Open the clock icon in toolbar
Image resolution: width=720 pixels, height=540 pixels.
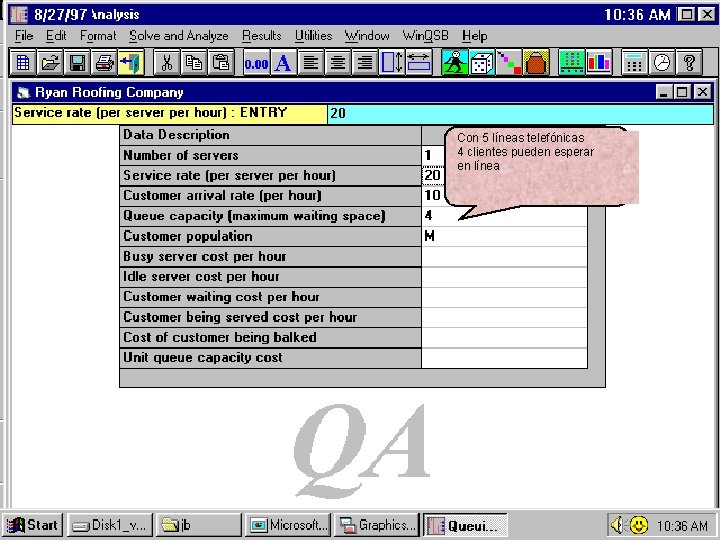pyautogui.click(x=662, y=62)
